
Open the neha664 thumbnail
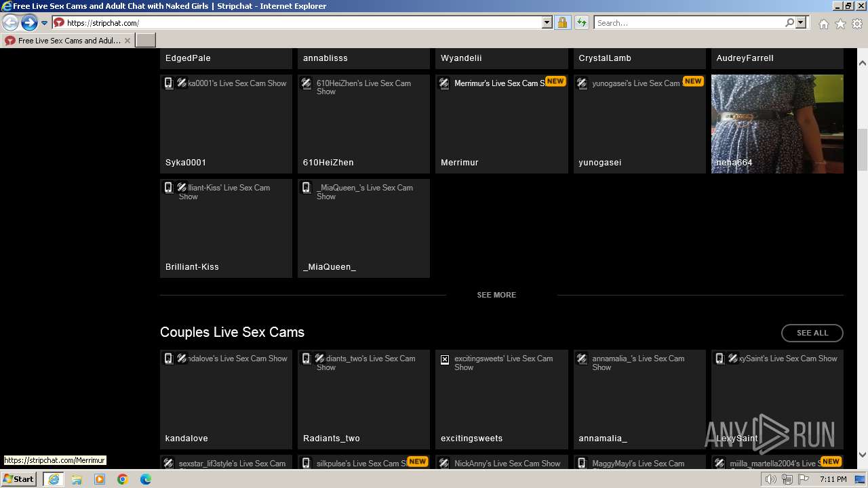pyautogui.click(x=777, y=124)
